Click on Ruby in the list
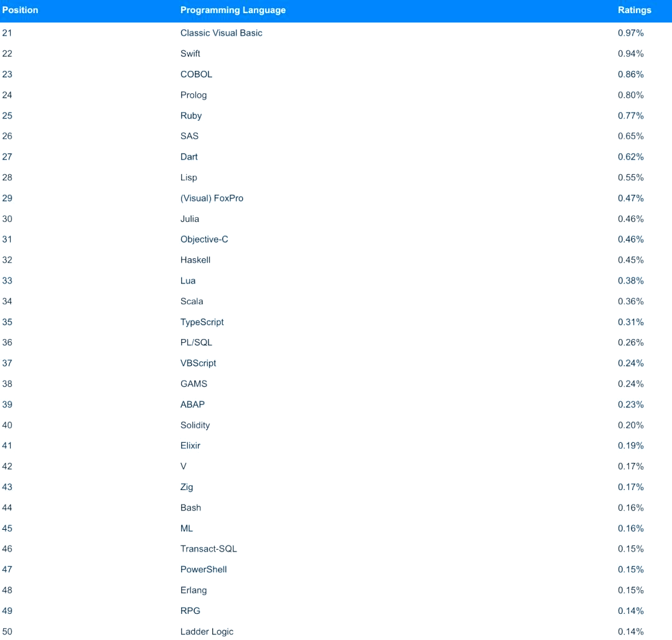672x640 pixels. pos(191,116)
